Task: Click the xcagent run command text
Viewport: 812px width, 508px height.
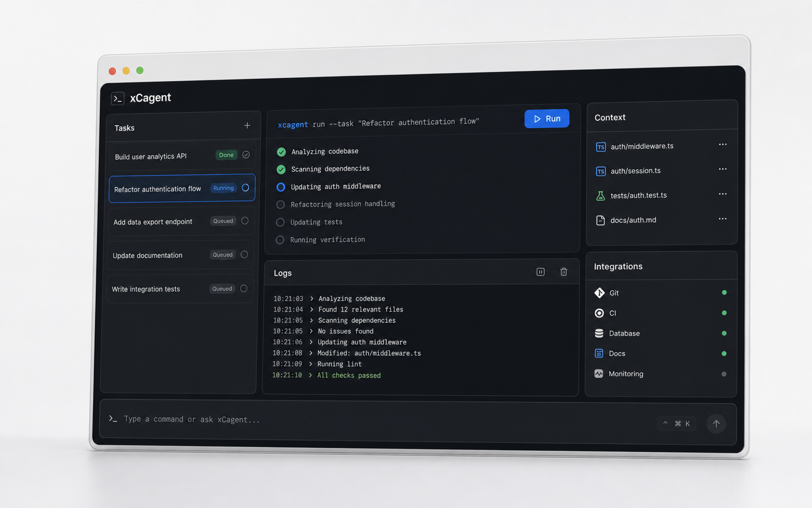Action: click(378, 123)
